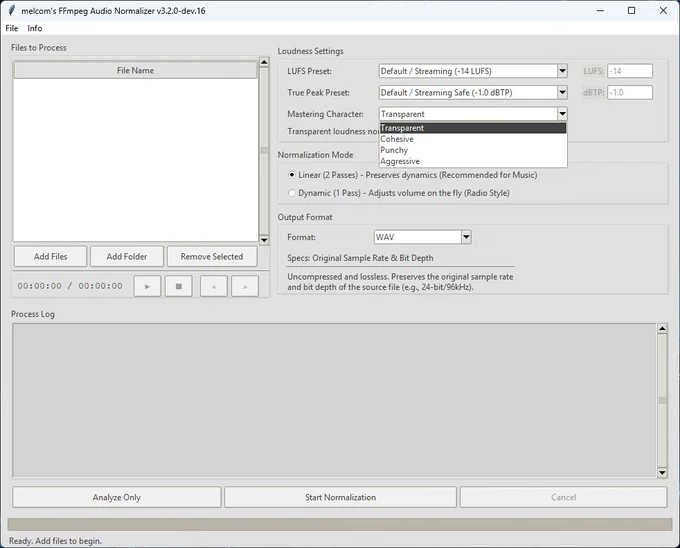Choose Transparent from the dropdown list
The image size is (680, 548).
point(473,128)
